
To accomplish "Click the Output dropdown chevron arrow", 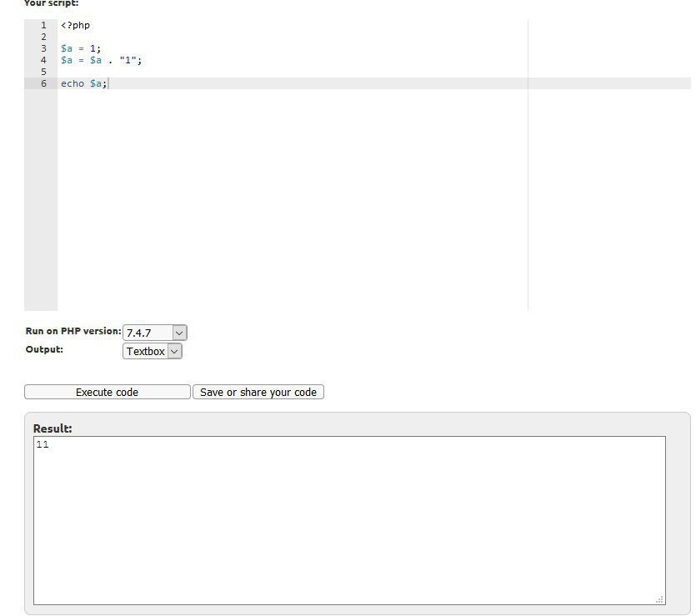I will (x=174, y=352).
